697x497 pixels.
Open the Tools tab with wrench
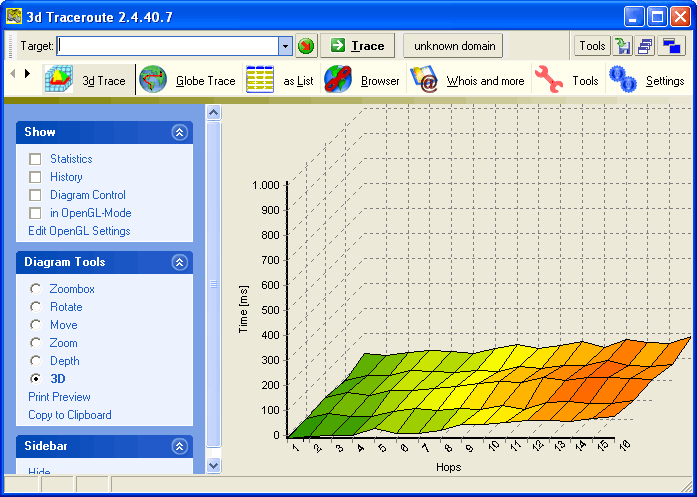pos(568,80)
